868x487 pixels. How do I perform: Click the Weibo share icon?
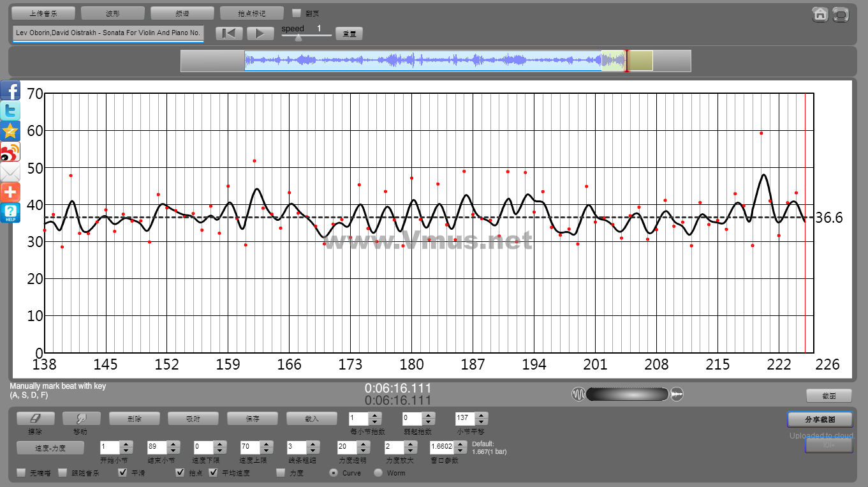point(10,152)
